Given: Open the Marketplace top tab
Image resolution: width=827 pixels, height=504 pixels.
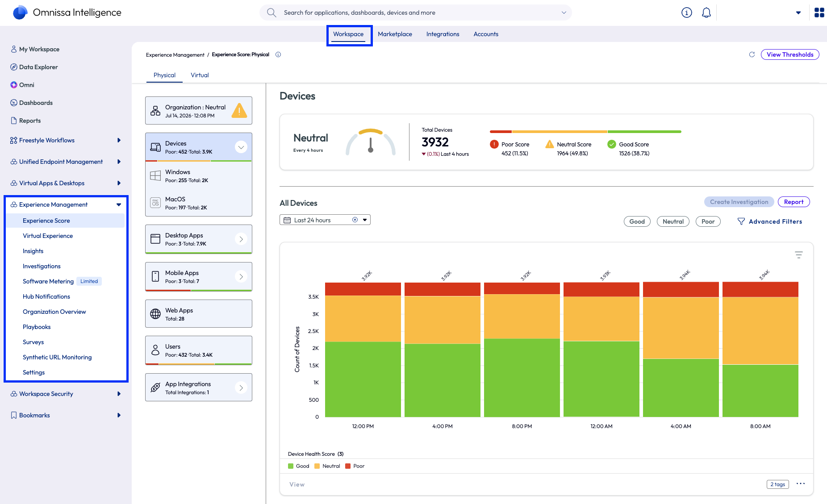Looking at the screenshot, I should coord(395,34).
